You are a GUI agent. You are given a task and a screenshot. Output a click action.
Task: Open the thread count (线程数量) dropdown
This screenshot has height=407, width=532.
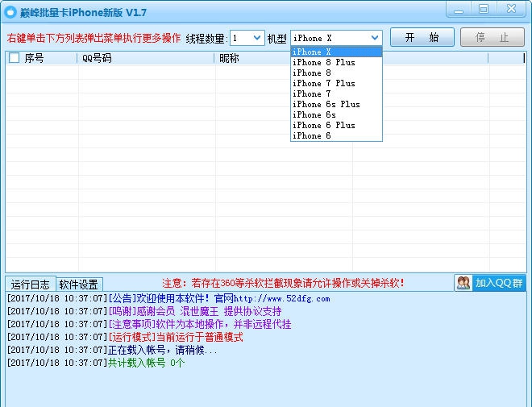(x=257, y=38)
